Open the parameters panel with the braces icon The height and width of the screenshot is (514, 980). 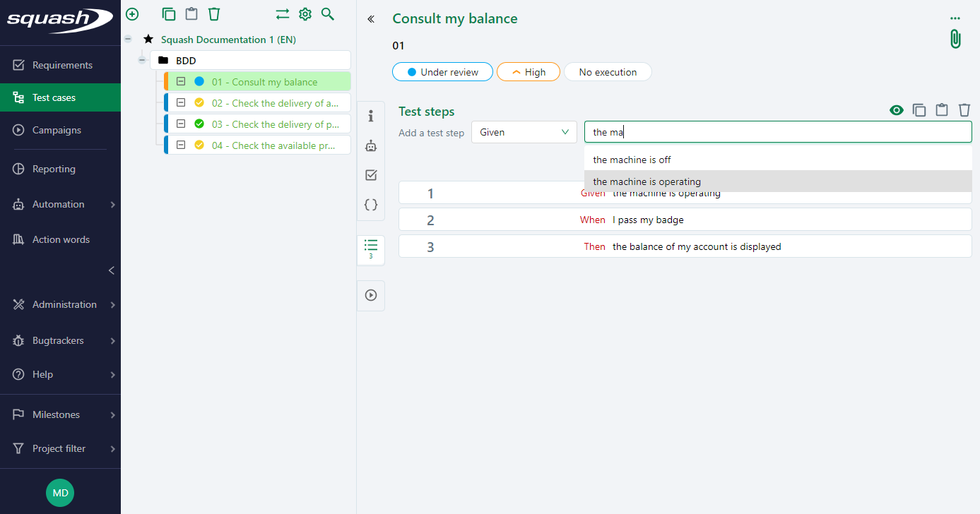pyautogui.click(x=370, y=204)
